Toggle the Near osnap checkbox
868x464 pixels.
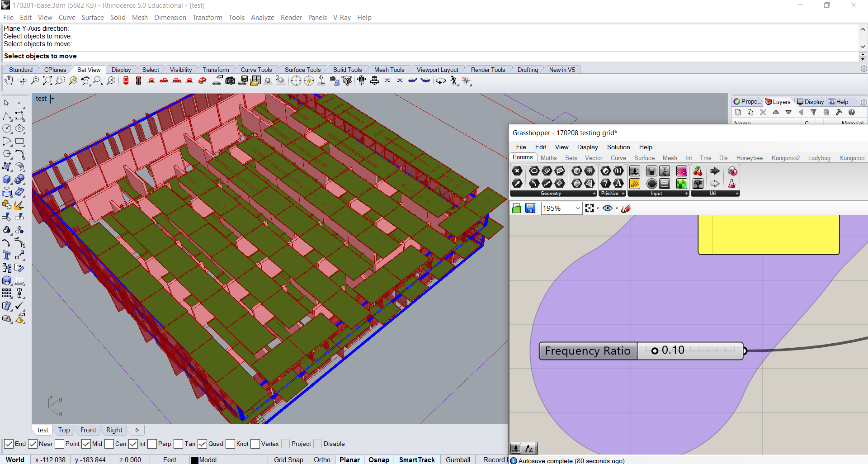coord(33,444)
